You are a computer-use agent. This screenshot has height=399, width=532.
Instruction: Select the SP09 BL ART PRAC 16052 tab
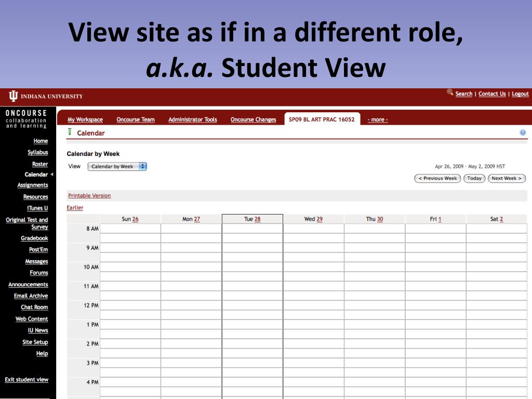[x=322, y=119]
